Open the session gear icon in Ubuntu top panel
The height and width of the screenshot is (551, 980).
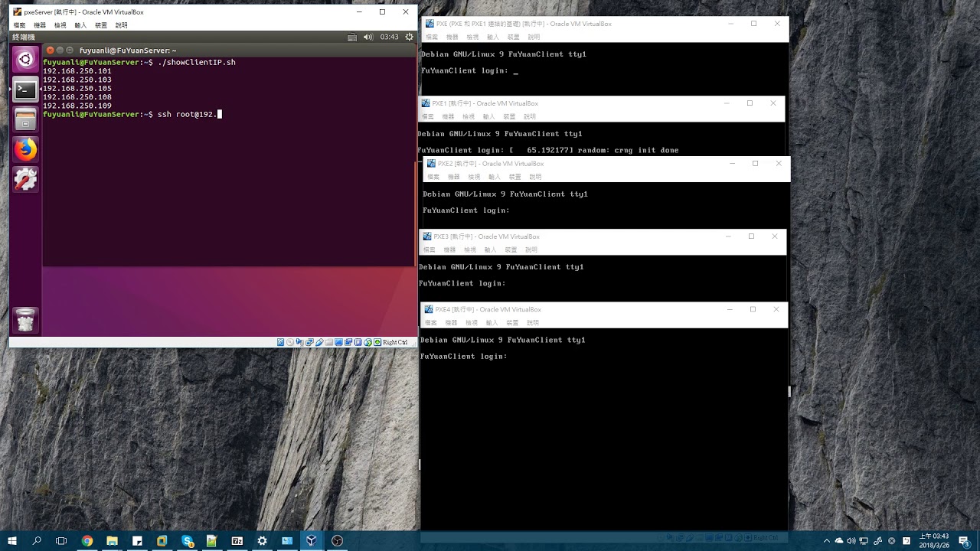point(410,37)
